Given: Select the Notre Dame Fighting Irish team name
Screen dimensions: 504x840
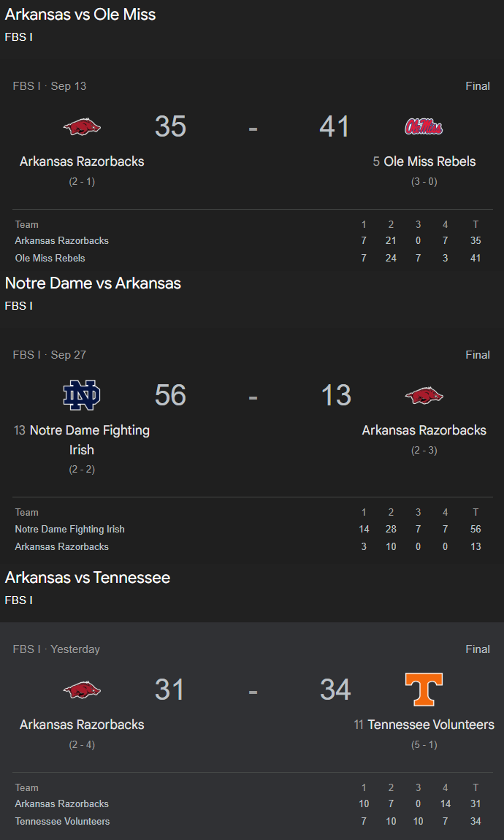Looking at the screenshot, I should coord(89,440).
